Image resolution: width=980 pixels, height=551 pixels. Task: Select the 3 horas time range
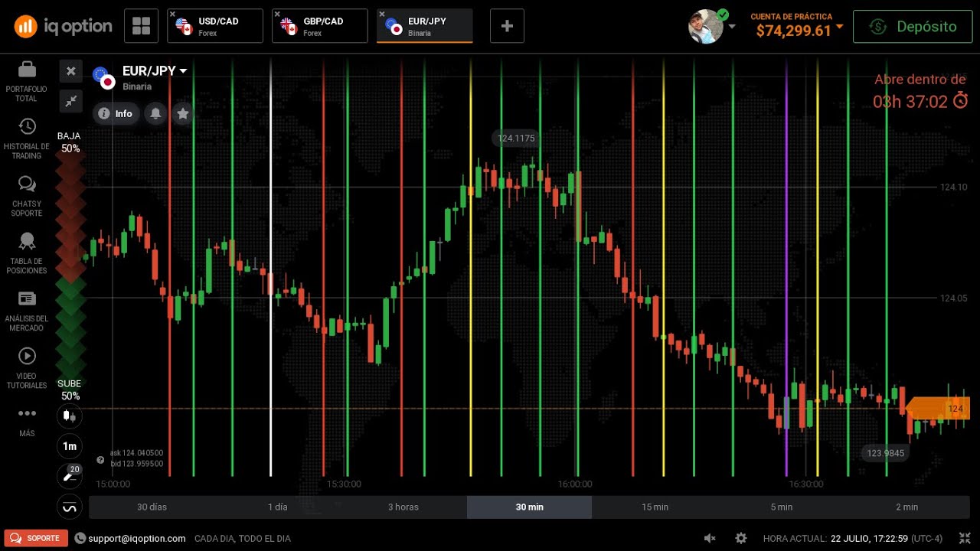click(403, 507)
